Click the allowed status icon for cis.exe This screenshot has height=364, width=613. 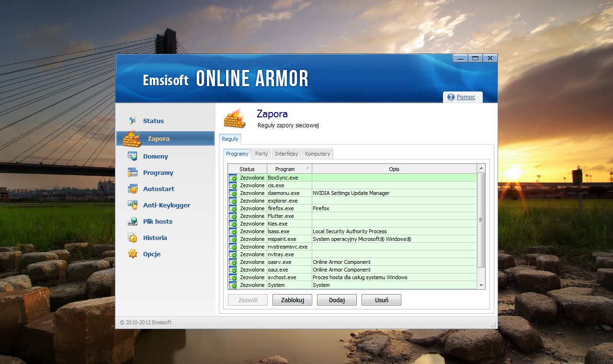tap(233, 185)
